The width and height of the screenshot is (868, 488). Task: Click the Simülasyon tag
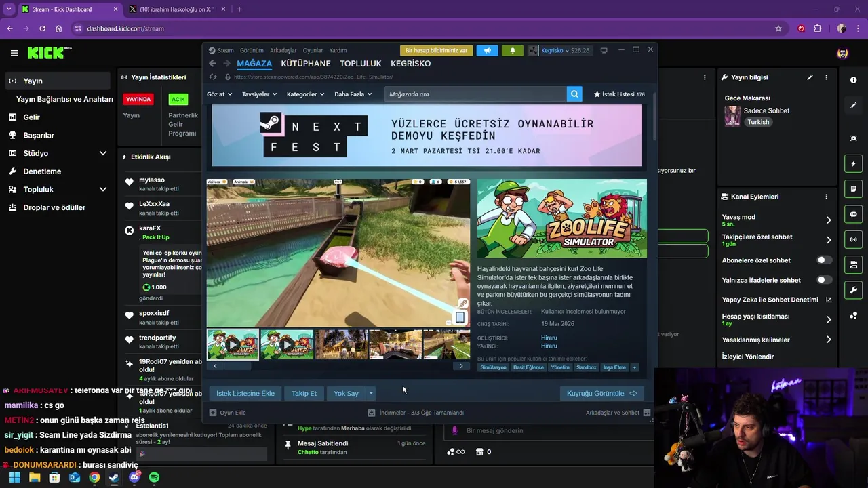(x=493, y=367)
